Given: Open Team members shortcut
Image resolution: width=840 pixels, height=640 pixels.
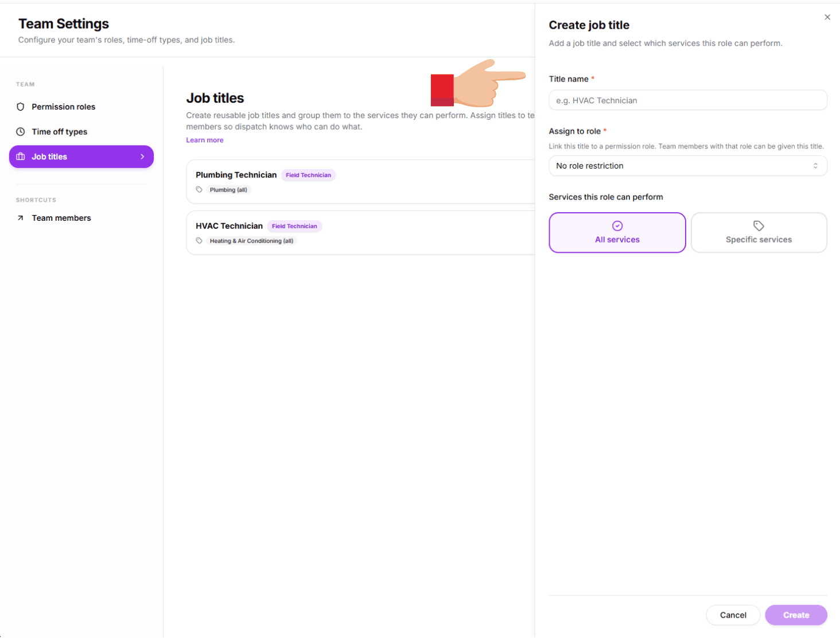Looking at the screenshot, I should (61, 218).
